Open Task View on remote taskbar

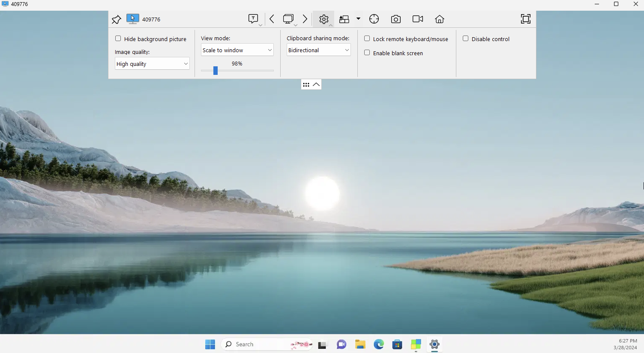[323, 344]
